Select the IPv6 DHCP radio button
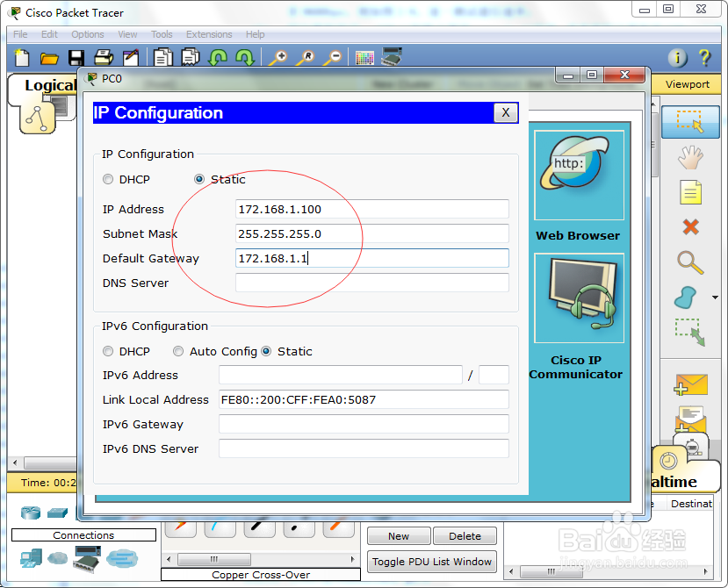Image resolution: width=728 pixels, height=588 pixels. pos(108,351)
